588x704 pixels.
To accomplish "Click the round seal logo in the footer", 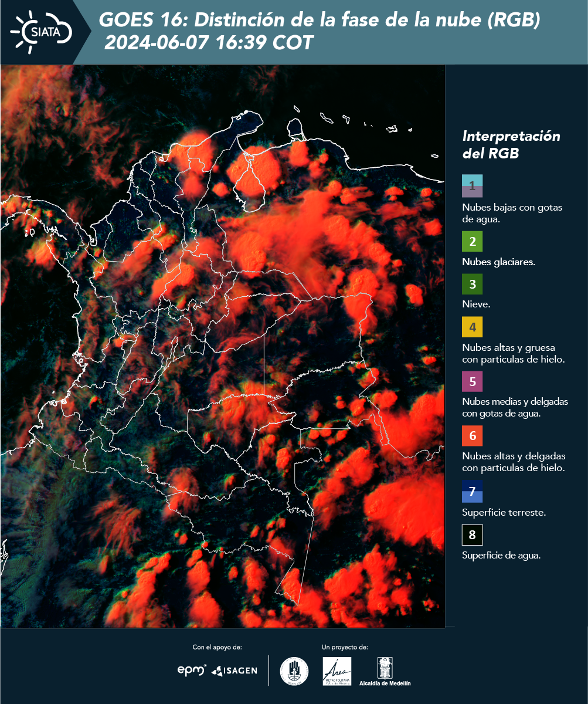I will pos(294,671).
